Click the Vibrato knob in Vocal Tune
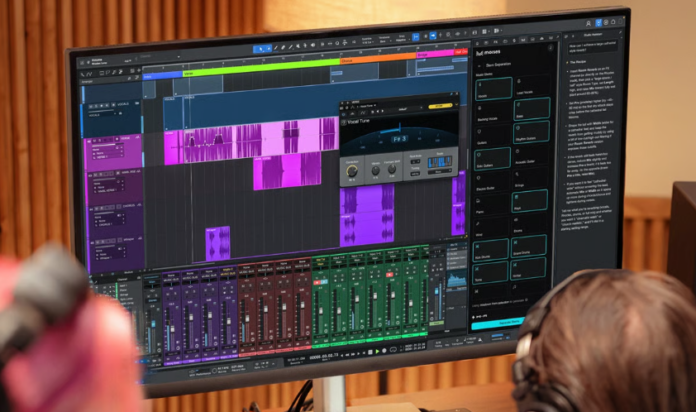 click(376, 170)
